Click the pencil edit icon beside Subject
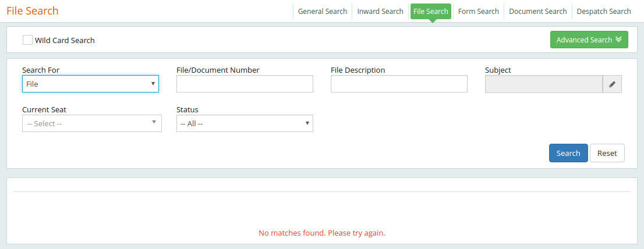This screenshot has width=644, height=249. click(612, 84)
